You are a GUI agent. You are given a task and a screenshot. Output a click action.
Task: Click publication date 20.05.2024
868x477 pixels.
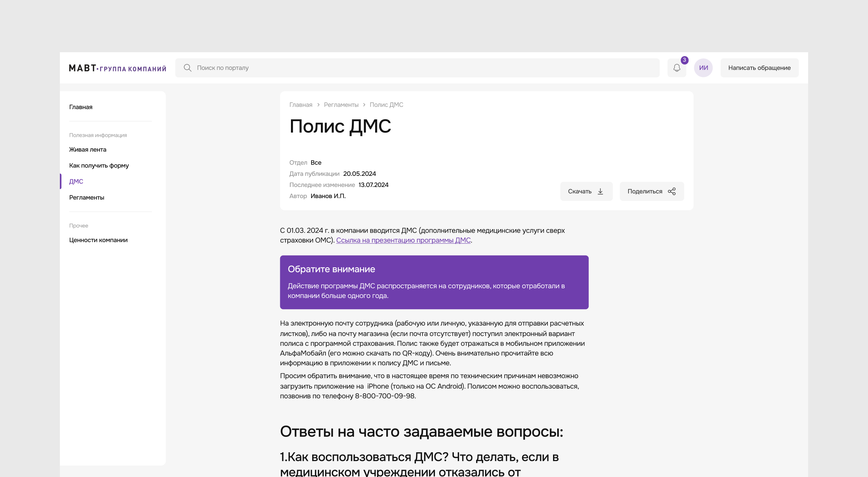[x=360, y=174]
